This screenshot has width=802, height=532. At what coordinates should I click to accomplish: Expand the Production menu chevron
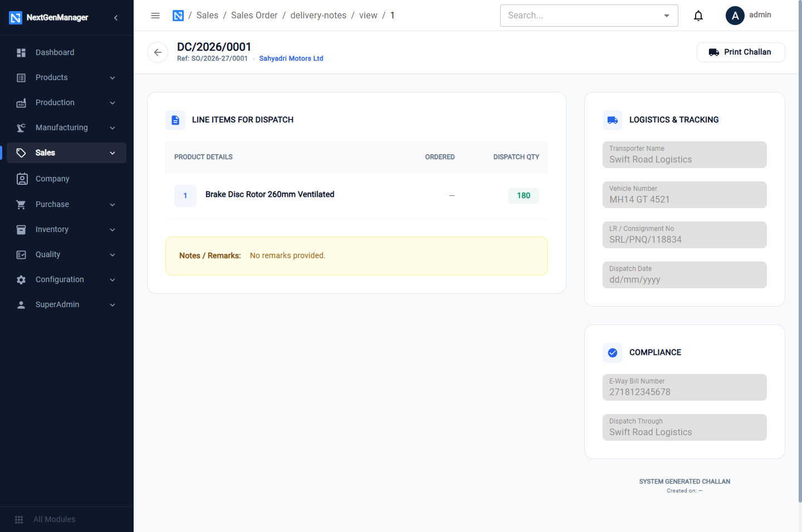coord(113,102)
